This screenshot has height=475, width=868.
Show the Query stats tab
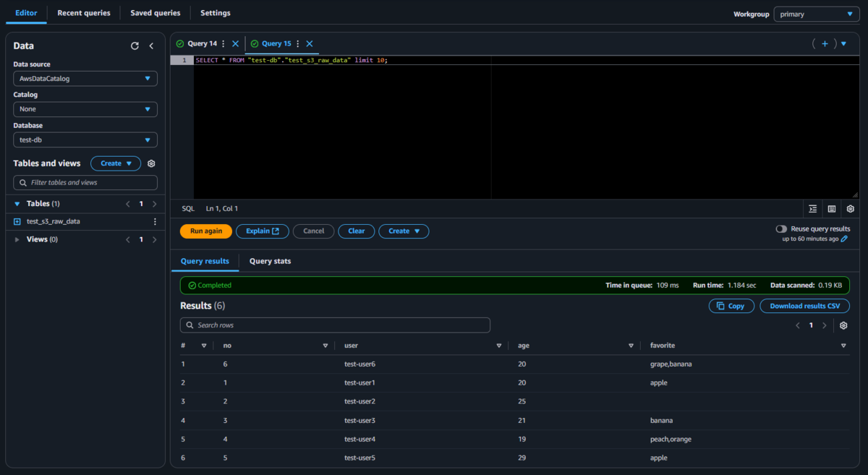[271, 261]
